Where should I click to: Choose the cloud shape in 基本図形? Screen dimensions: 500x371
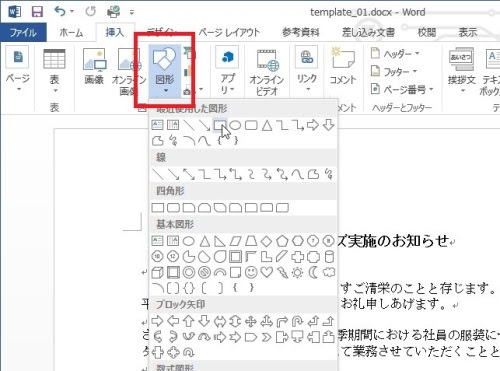329,272
